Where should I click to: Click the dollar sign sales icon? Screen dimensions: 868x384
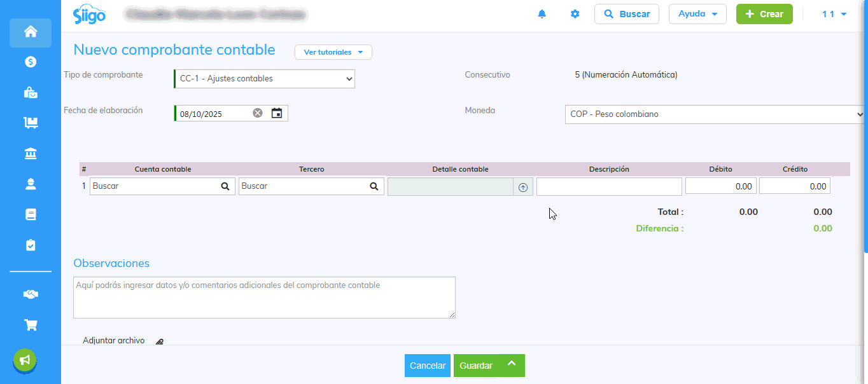pos(31,62)
